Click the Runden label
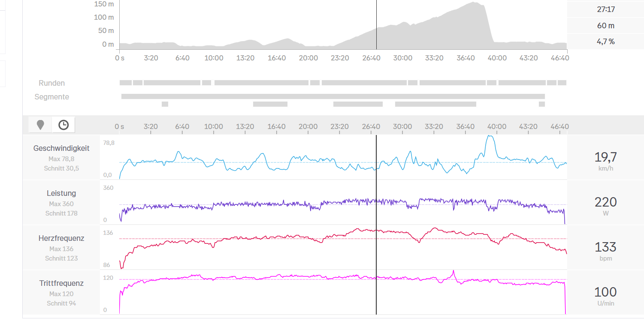Viewport: 644px width, 327px height. pyautogui.click(x=52, y=83)
